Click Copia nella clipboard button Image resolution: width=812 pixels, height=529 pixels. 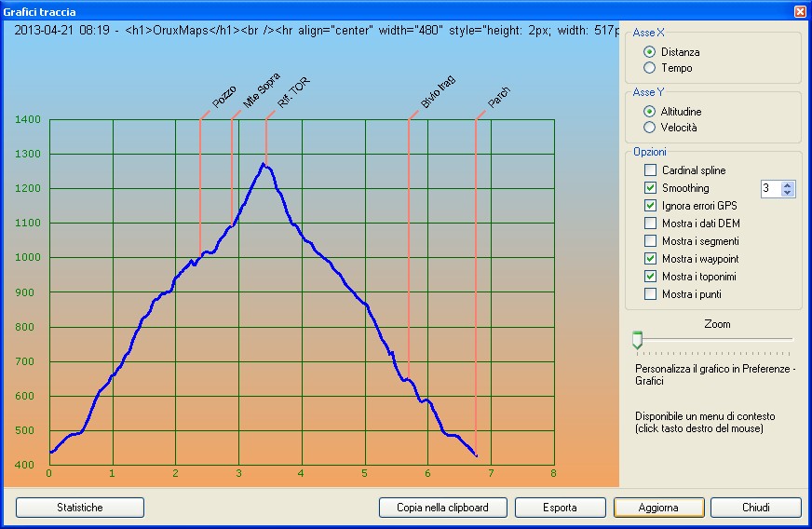446,508
